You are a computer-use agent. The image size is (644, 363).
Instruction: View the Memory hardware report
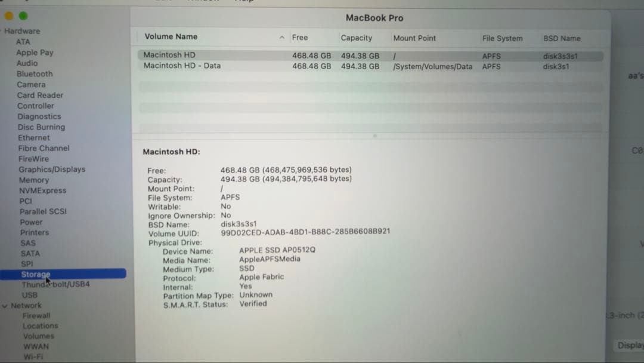(33, 180)
